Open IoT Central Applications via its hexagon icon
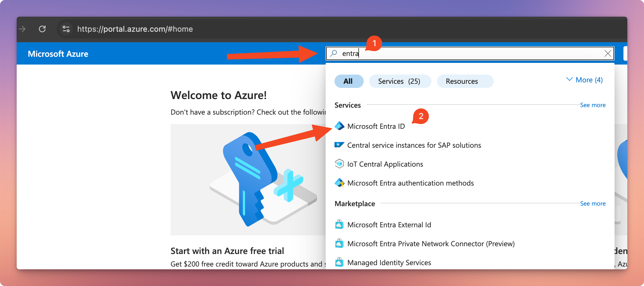Screen dimensions: 644x286 [x=339, y=164]
